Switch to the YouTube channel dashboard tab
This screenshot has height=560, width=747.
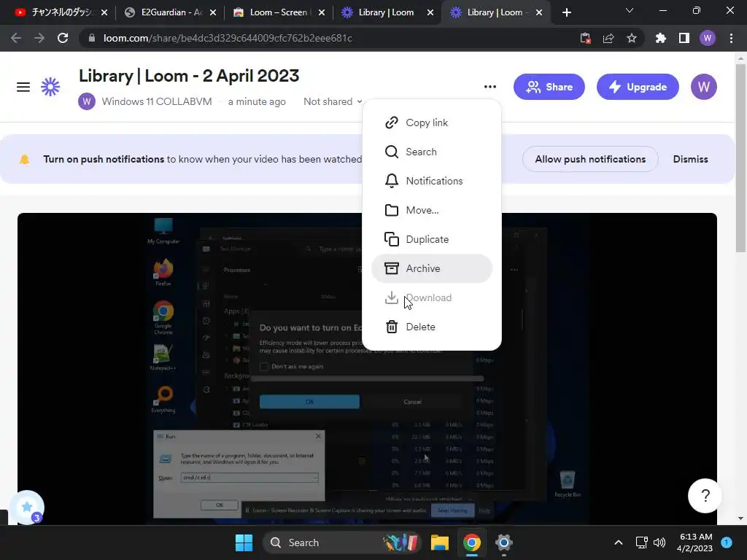pyautogui.click(x=61, y=12)
